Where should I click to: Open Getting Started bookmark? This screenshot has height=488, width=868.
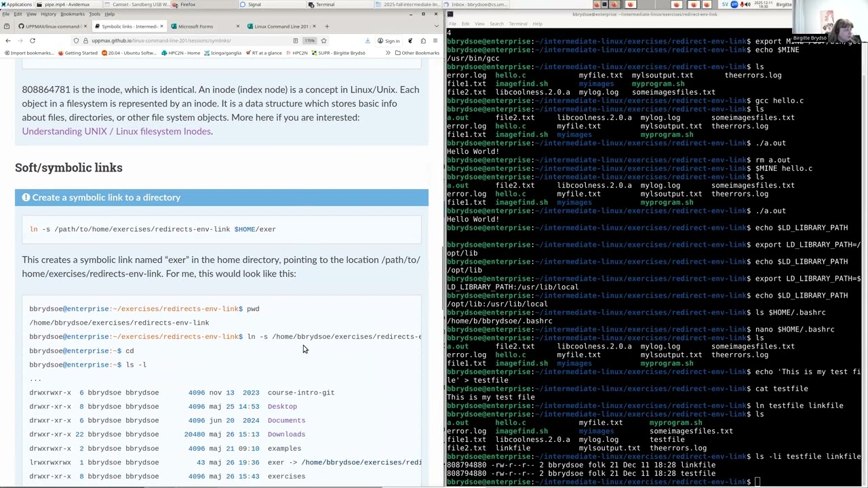(x=78, y=53)
